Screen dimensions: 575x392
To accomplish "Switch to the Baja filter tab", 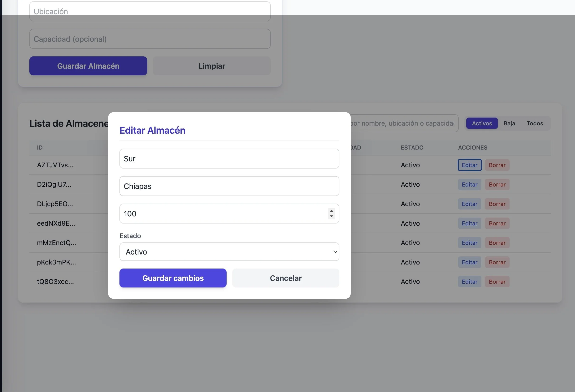I will point(509,123).
